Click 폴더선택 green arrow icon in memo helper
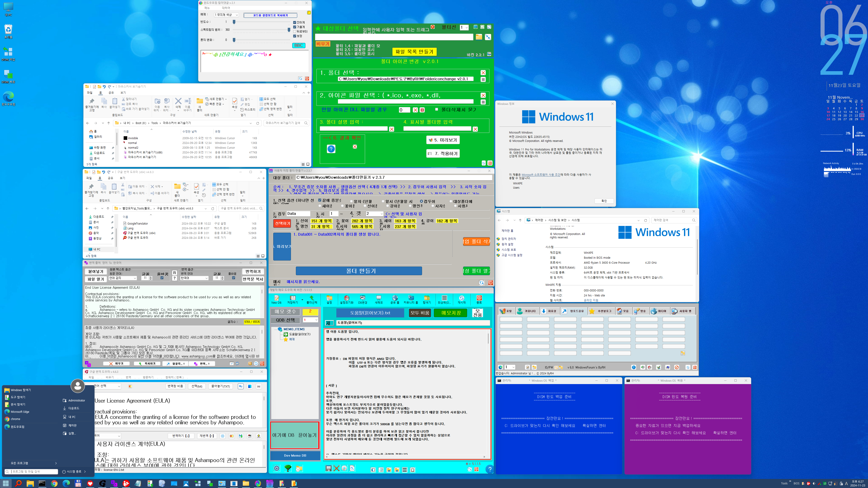Viewport: 868px width, 488px height. click(x=312, y=299)
